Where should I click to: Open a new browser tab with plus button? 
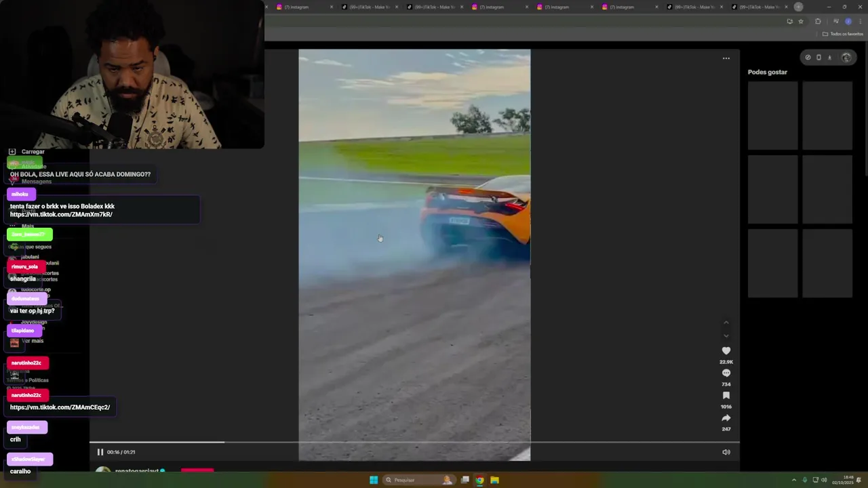(798, 7)
